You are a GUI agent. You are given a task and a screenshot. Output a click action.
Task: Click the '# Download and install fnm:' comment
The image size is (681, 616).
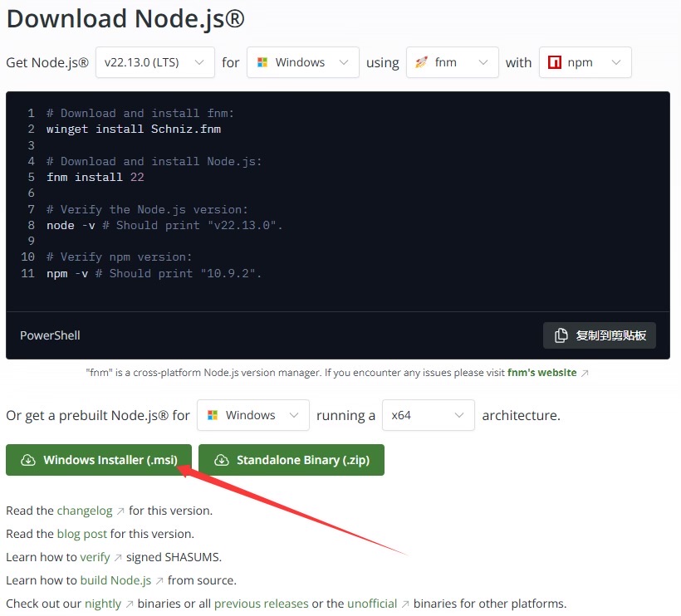[x=140, y=113]
